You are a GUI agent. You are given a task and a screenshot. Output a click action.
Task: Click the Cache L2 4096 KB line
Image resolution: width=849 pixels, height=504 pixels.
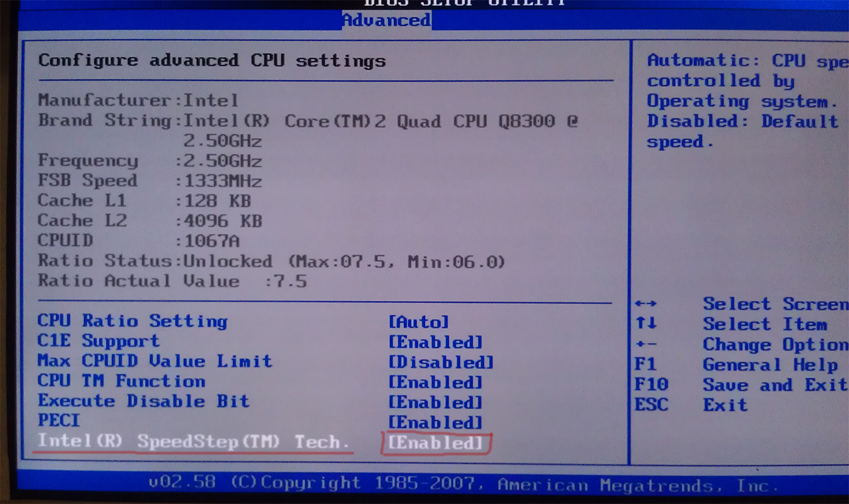pos(150,221)
